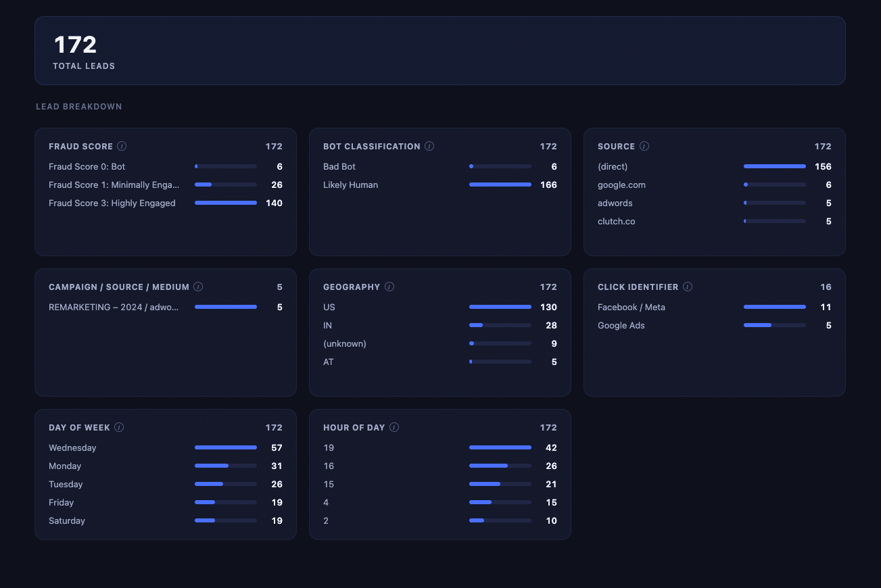This screenshot has width=881, height=588.
Task: Click the value 42 in Hour of Day
Action: coord(551,447)
